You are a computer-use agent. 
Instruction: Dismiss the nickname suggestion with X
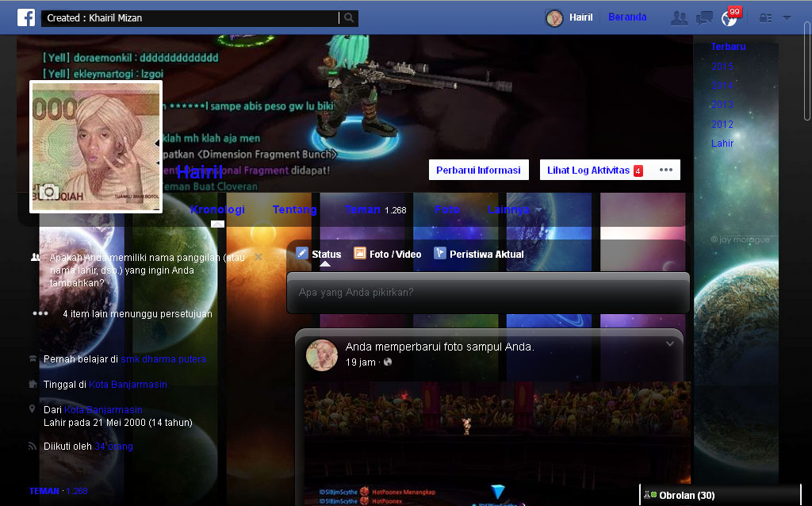259,257
